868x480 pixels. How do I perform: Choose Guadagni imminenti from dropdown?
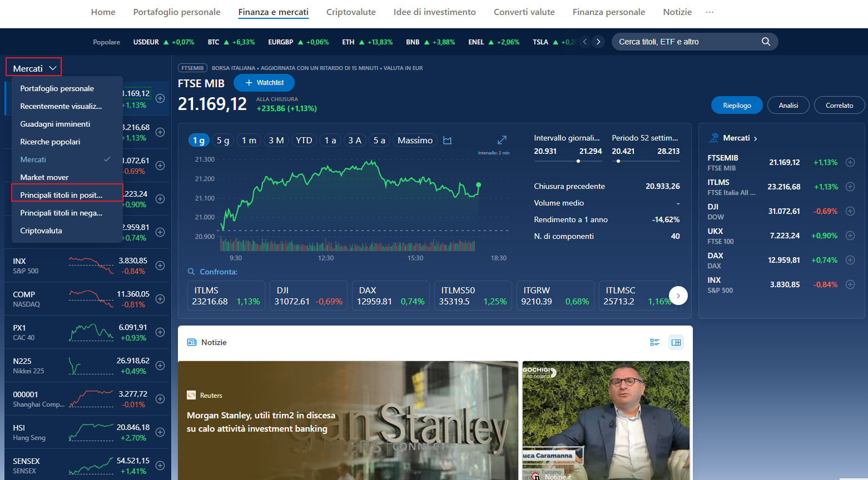[x=67, y=124]
